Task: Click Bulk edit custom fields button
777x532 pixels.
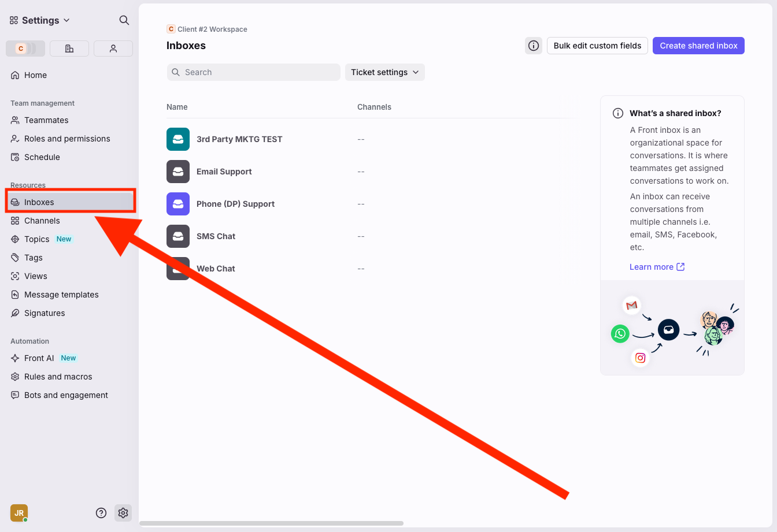Action: [x=597, y=46]
